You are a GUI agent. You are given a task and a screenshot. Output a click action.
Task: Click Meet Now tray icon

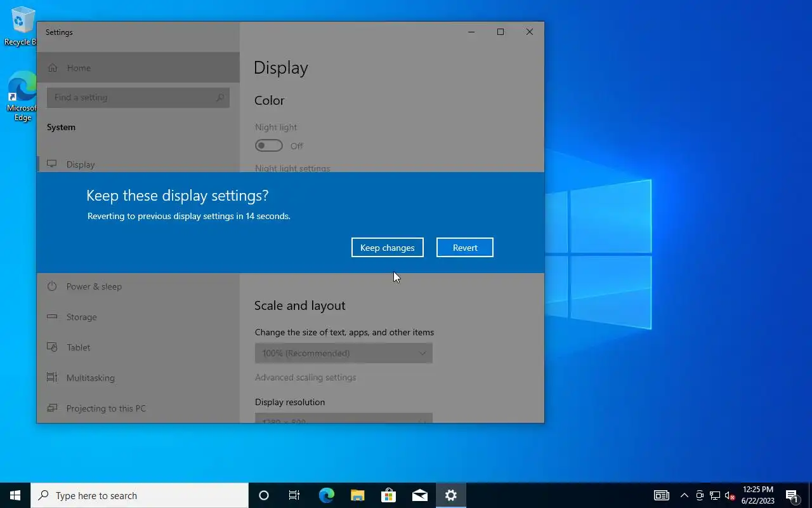[699, 495]
